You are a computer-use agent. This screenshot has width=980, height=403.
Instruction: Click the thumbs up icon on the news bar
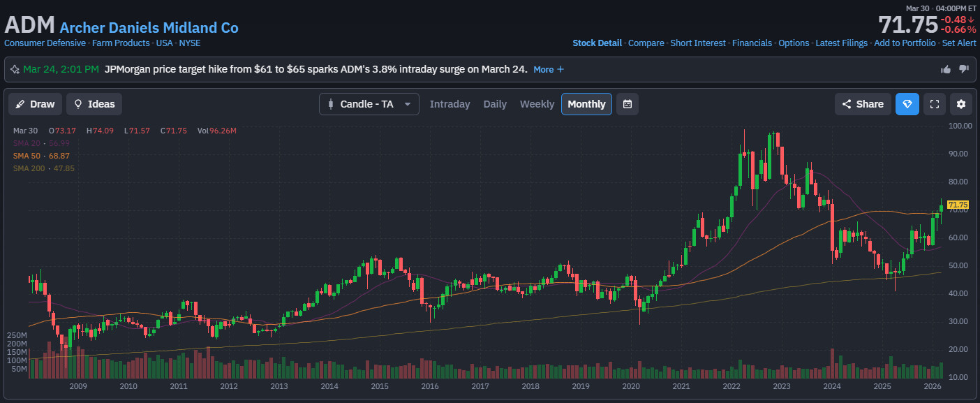tap(946, 69)
